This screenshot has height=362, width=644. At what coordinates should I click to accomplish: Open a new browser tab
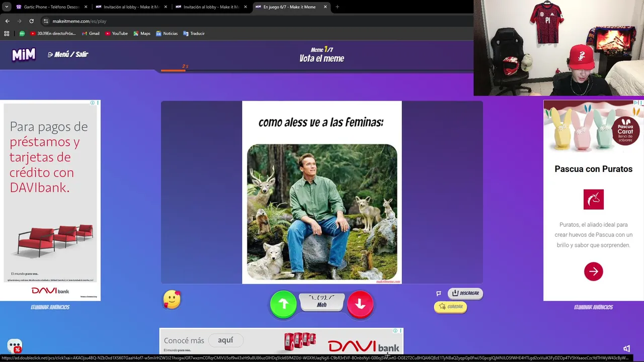(337, 7)
